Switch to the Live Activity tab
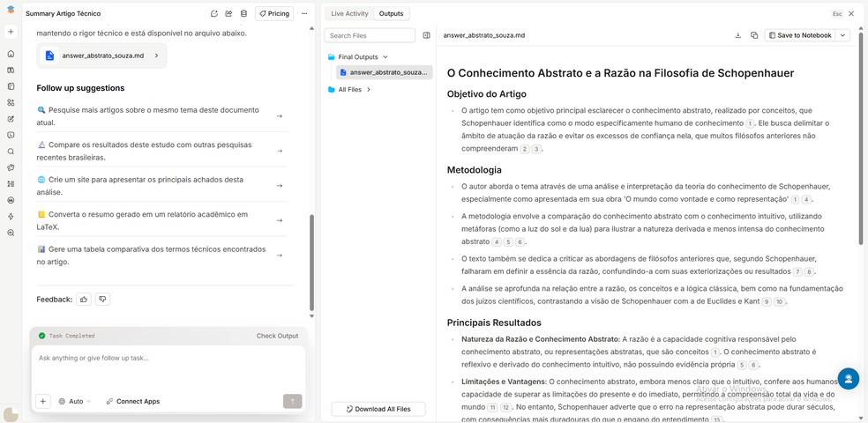The image size is (868, 423). point(349,14)
